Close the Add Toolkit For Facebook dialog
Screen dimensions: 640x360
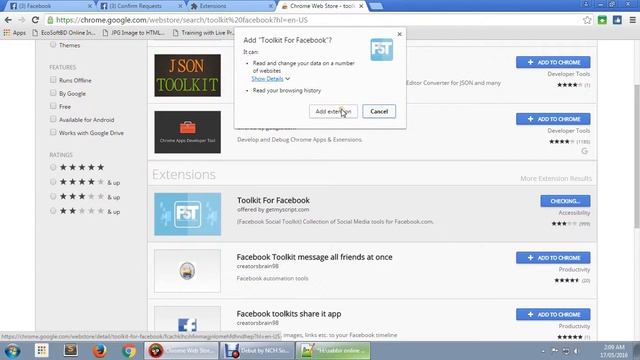point(400,34)
